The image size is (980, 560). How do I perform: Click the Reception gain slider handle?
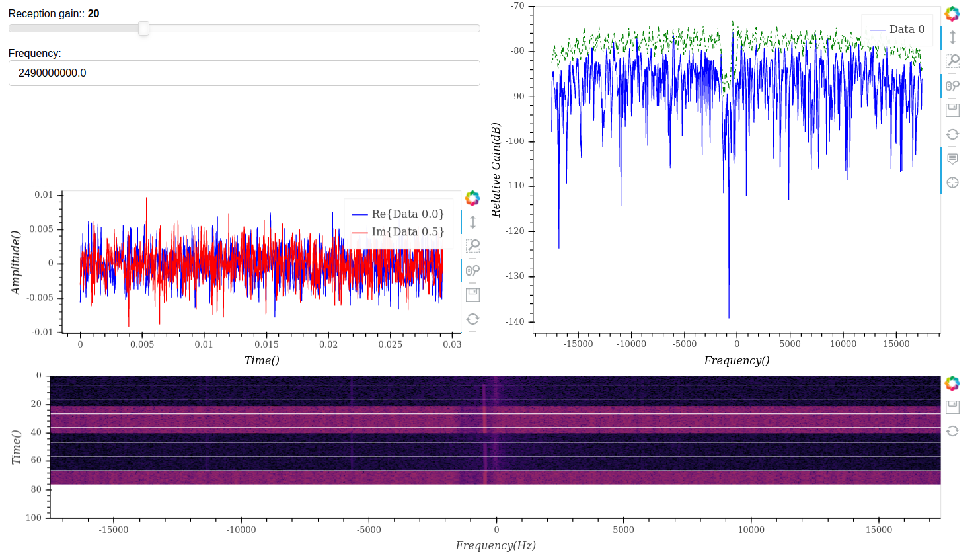pos(143,28)
